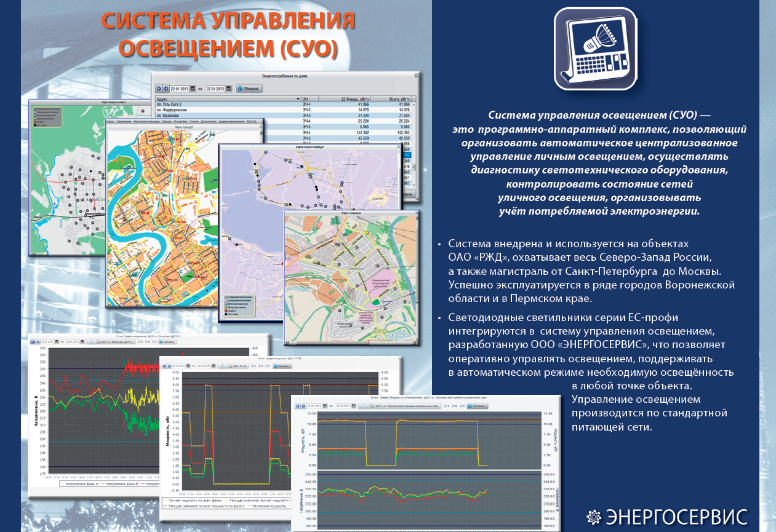Click Обновить in Энергопотребление по дням window

tap(249, 89)
